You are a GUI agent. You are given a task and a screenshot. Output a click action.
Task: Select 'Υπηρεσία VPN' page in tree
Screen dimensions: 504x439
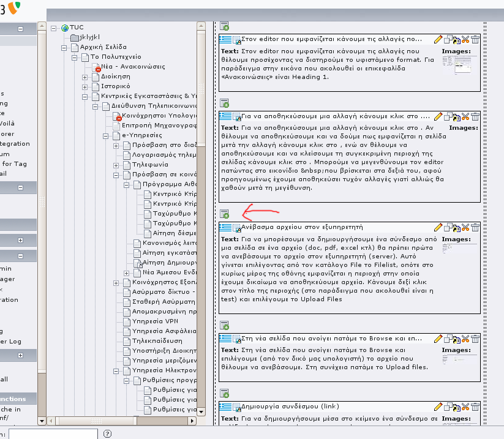pos(155,321)
